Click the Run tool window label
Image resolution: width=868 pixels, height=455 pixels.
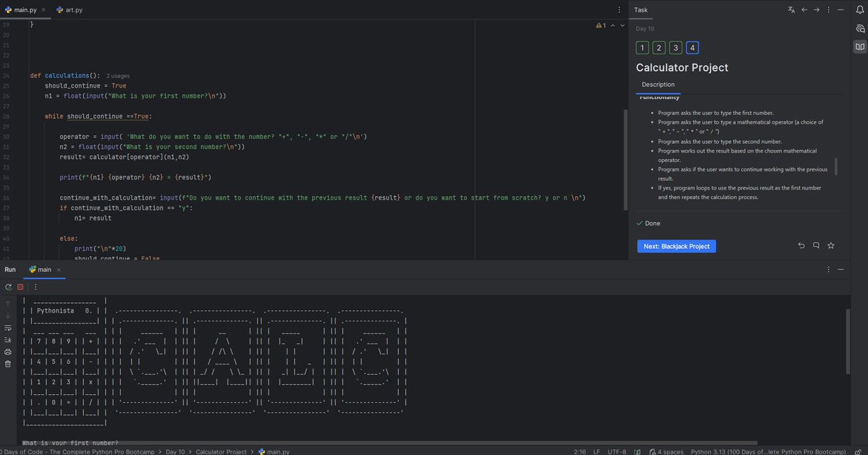[x=10, y=270]
